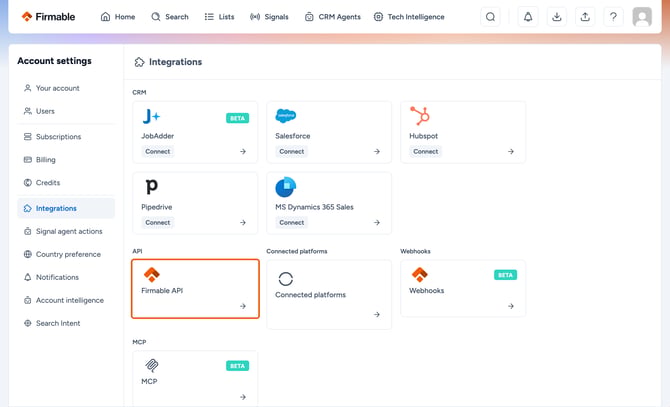670x407 pixels.
Task: Click the Pipedrive logo icon
Action: tap(152, 187)
